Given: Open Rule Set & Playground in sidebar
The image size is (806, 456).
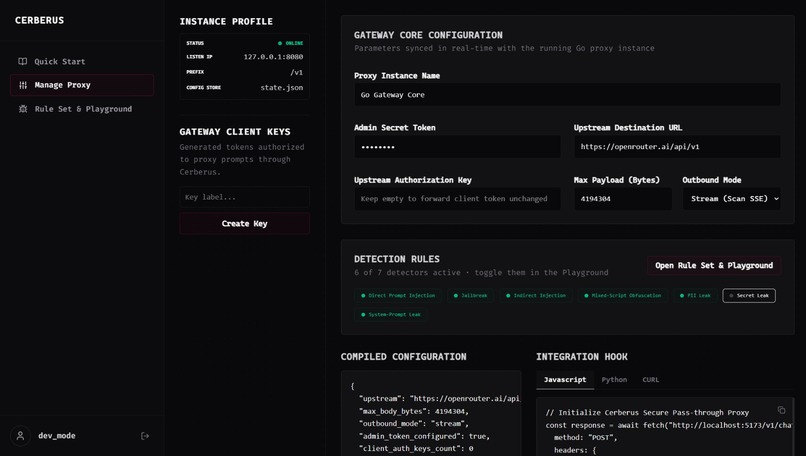Looking at the screenshot, I should pyautogui.click(x=82, y=109).
